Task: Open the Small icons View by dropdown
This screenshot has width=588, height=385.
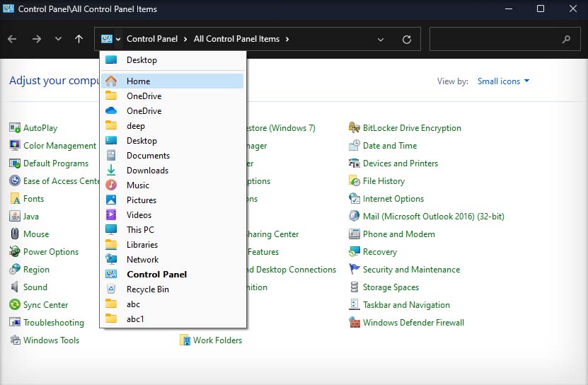Action: pos(503,81)
